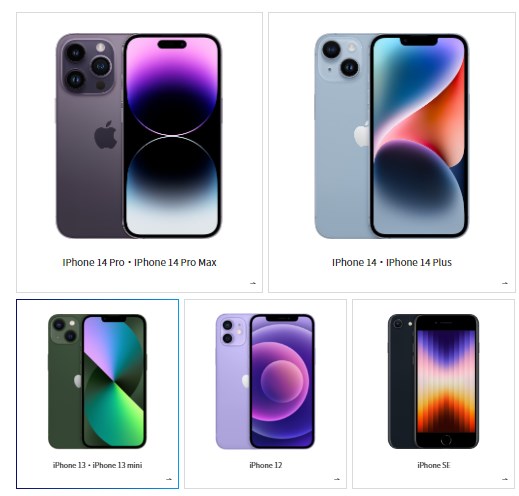Follow the iPhone SE text link
519x496 pixels.
click(x=434, y=465)
